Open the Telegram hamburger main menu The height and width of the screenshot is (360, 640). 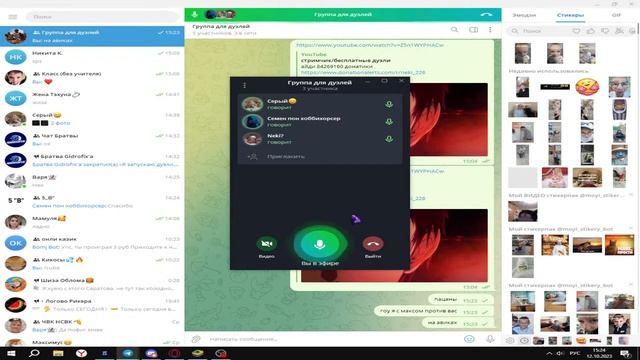13,17
